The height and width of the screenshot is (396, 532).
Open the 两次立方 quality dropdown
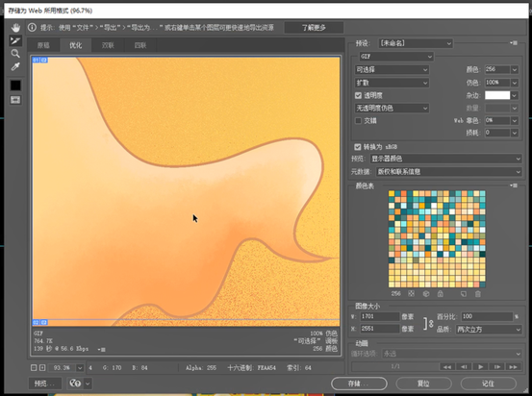[489, 330]
